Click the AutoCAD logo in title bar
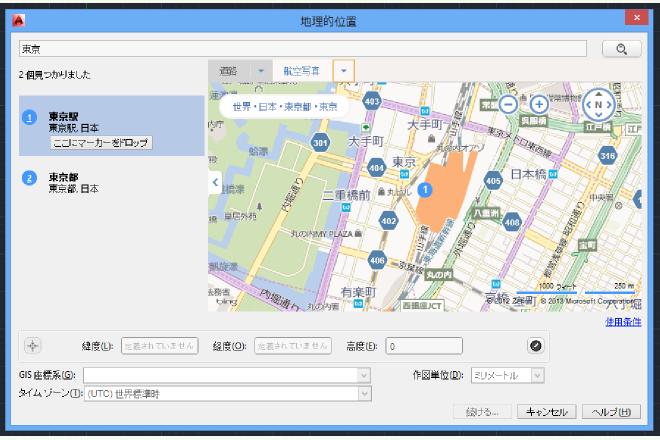Viewport: 660px width, 440px height. (19, 20)
